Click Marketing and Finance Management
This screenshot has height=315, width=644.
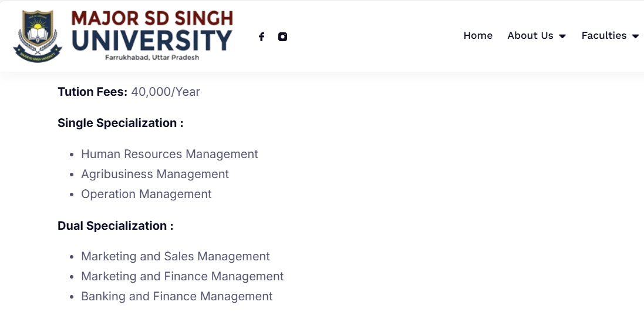(182, 276)
